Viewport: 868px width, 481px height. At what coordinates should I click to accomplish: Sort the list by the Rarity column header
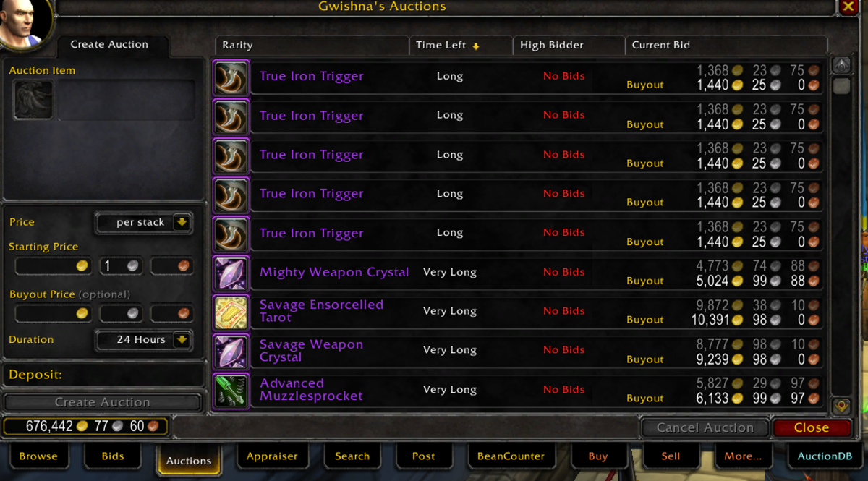tap(312, 45)
